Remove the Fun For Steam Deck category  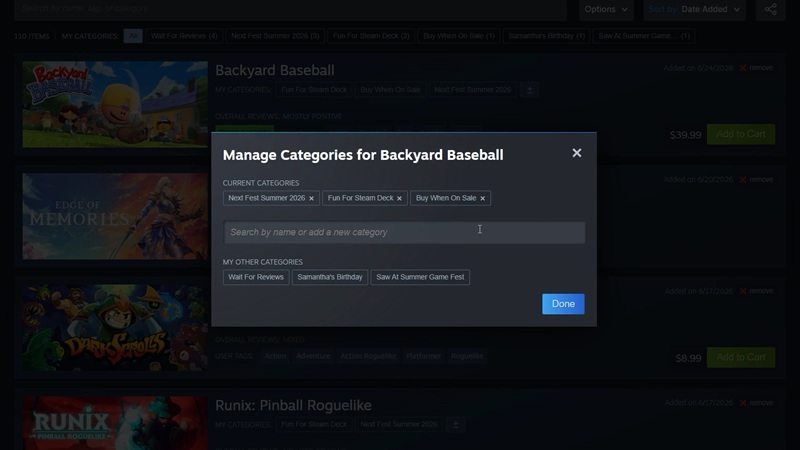(x=399, y=198)
